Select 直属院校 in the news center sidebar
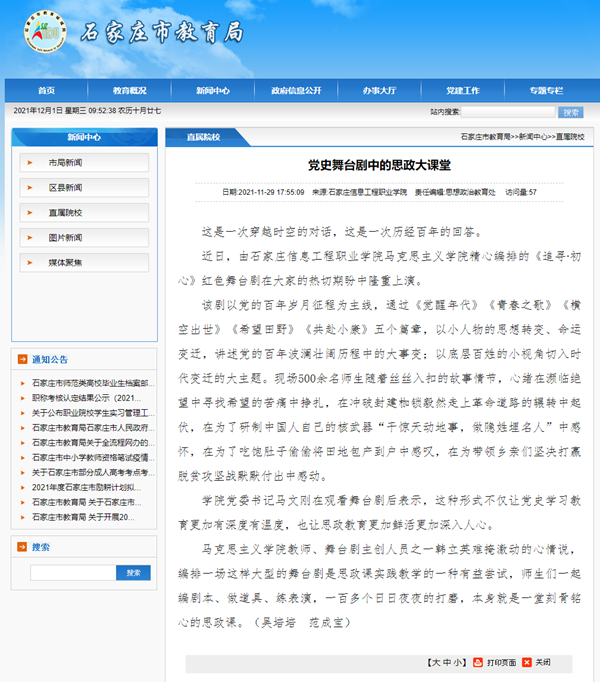The image size is (600, 682). pyautogui.click(x=66, y=212)
